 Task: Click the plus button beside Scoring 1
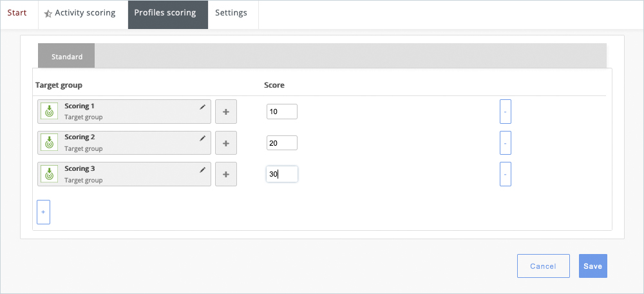pyautogui.click(x=225, y=112)
